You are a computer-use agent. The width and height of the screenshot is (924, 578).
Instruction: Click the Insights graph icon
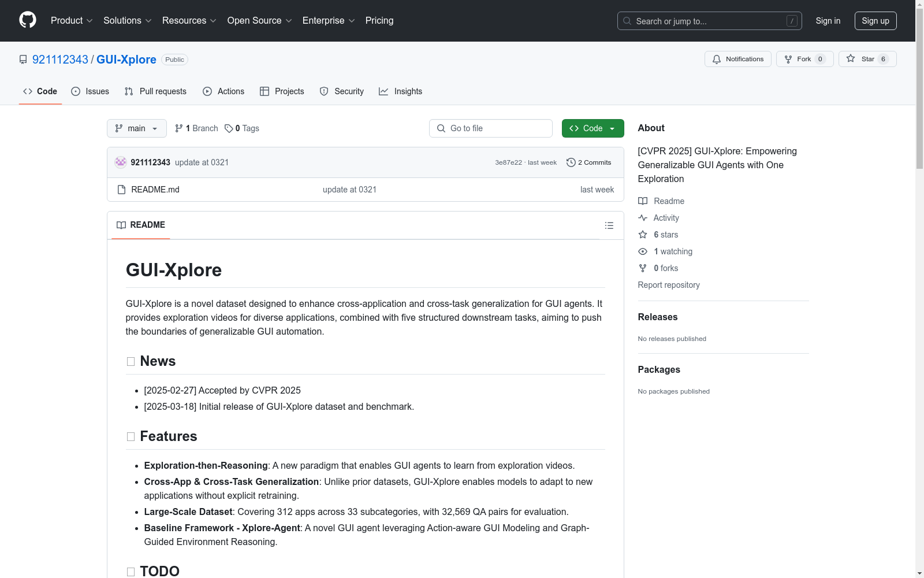click(383, 91)
